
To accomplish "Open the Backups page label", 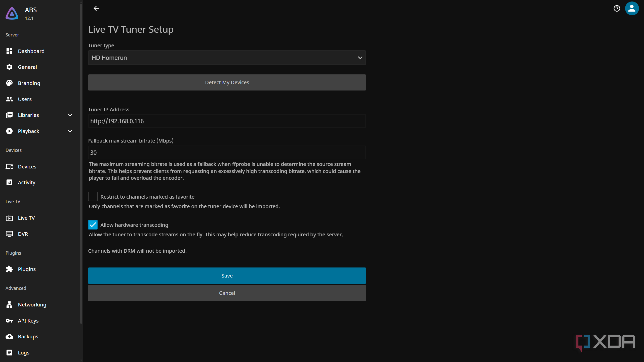I will point(28,337).
